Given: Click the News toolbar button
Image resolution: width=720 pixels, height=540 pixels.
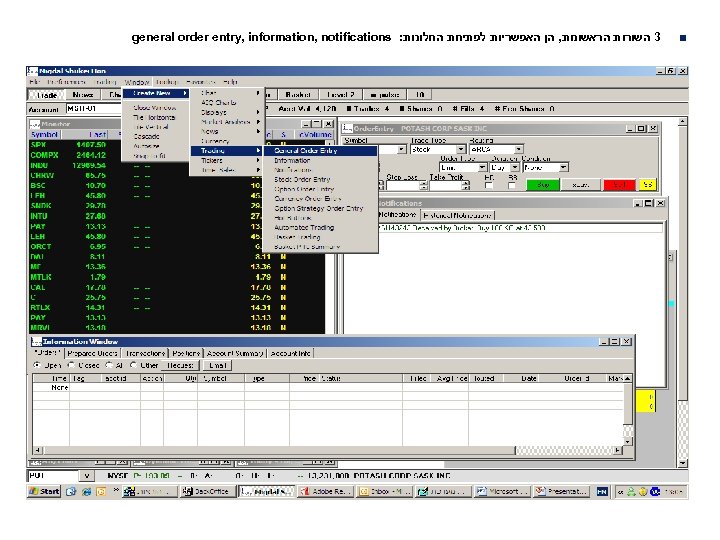Looking at the screenshot, I should (x=83, y=95).
